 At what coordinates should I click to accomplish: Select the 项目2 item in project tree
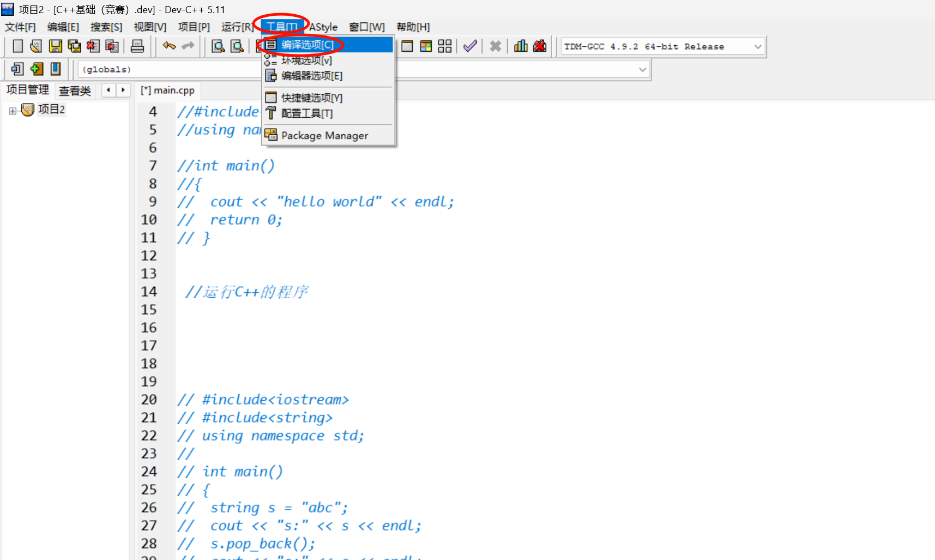pos(51,110)
